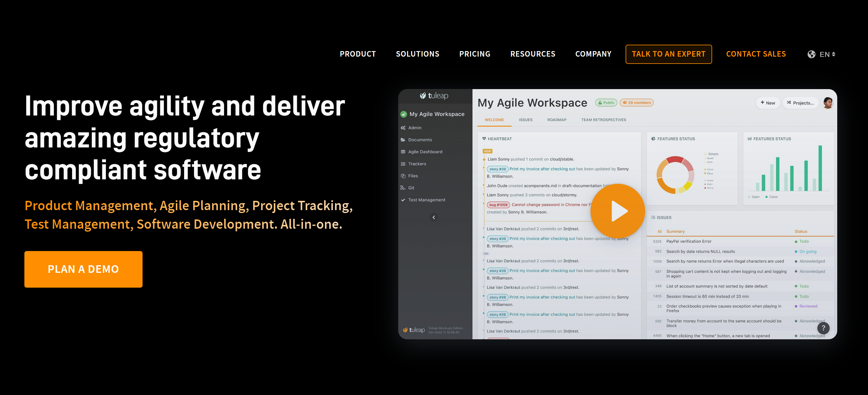Click the Public badge

click(606, 103)
